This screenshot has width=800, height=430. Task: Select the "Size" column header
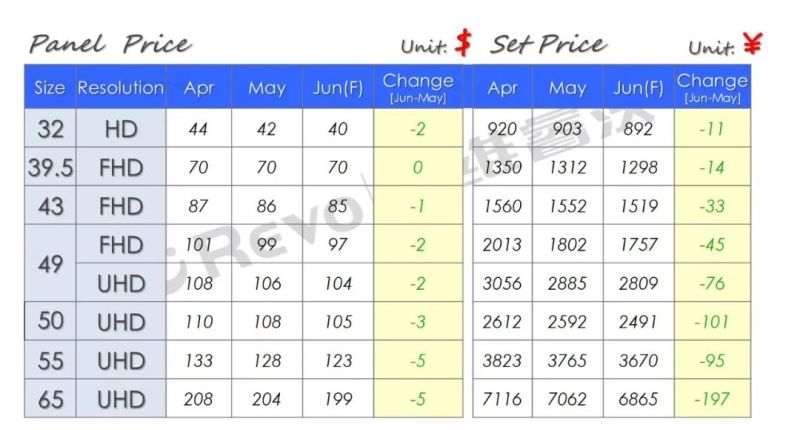click(x=49, y=88)
